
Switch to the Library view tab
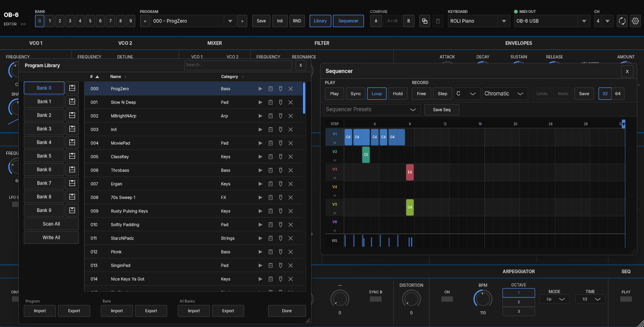(320, 21)
